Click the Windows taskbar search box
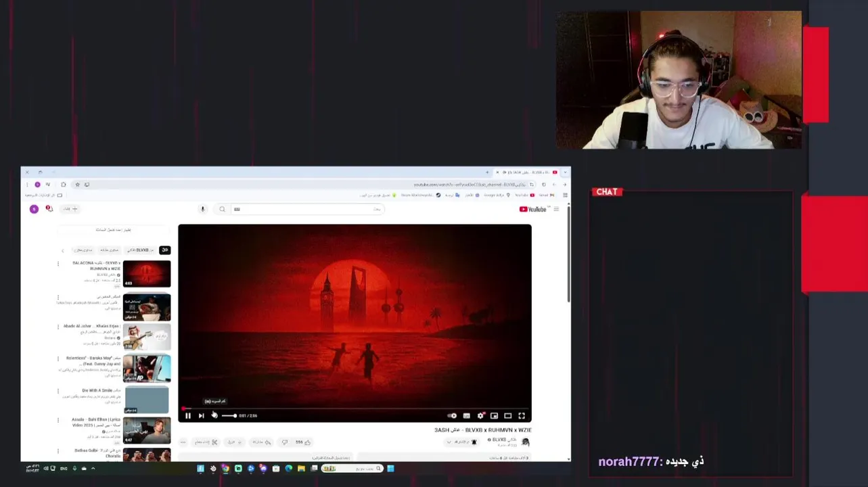The image size is (868, 487). pyautogui.click(x=352, y=469)
